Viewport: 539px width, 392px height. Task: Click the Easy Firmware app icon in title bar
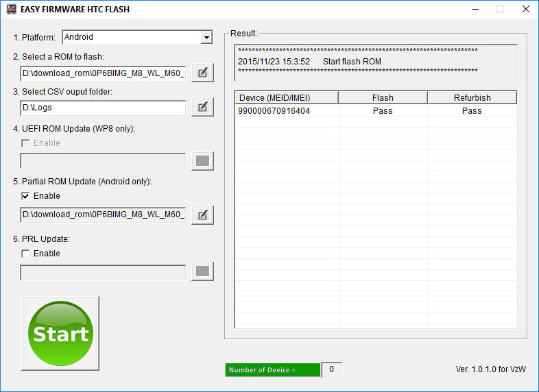pyautogui.click(x=12, y=9)
